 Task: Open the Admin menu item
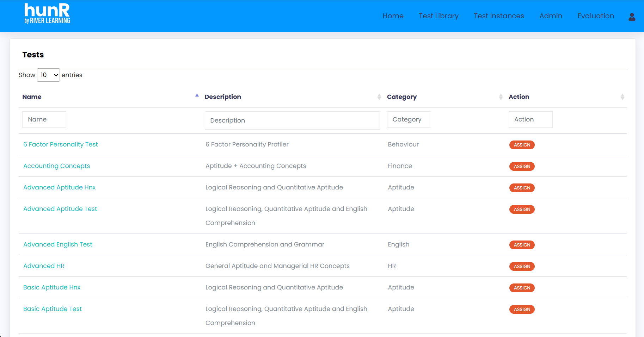click(x=551, y=16)
